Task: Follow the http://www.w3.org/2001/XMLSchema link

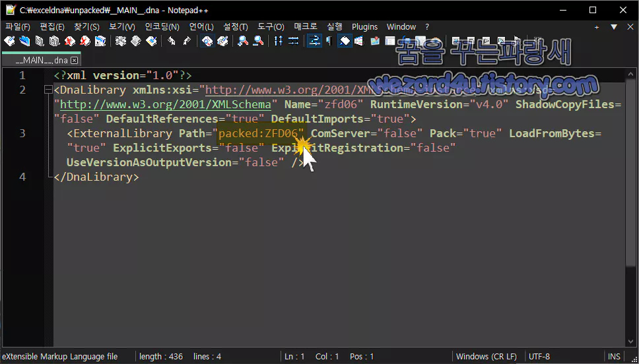Action: click(166, 105)
